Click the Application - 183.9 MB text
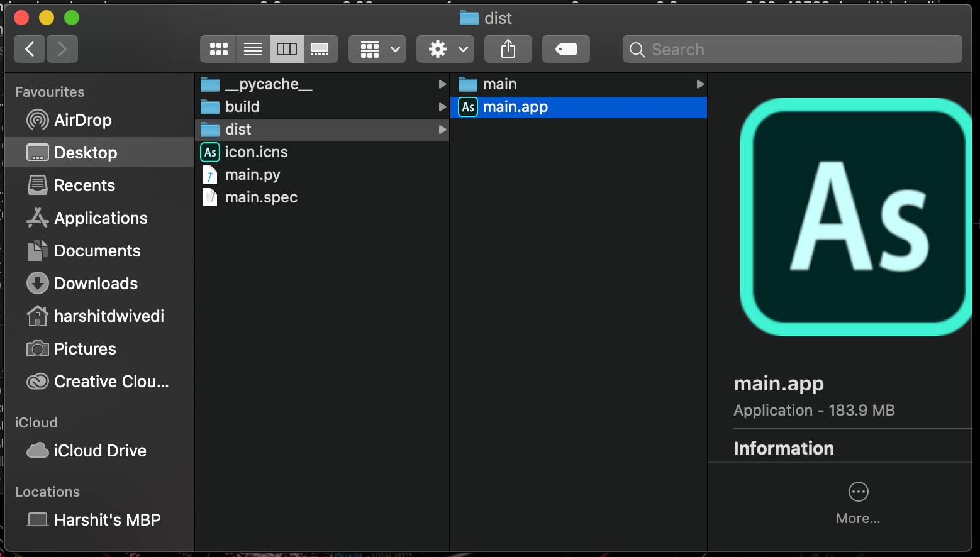 814,411
